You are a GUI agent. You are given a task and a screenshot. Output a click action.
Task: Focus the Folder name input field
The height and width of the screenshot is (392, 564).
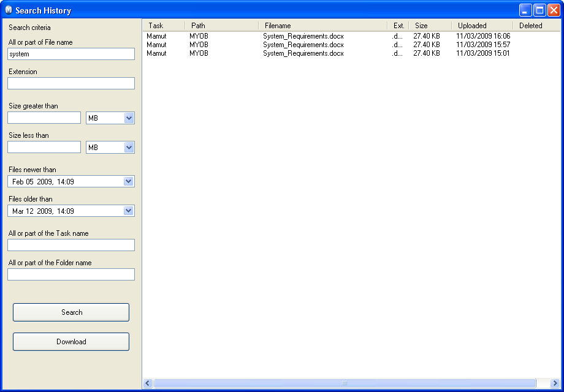[x=71, y=274]
